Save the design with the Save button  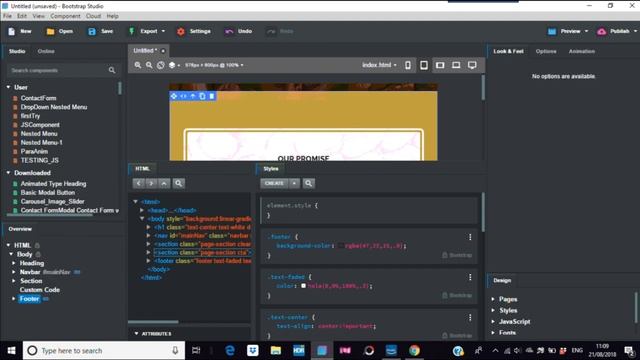(100, 31)
